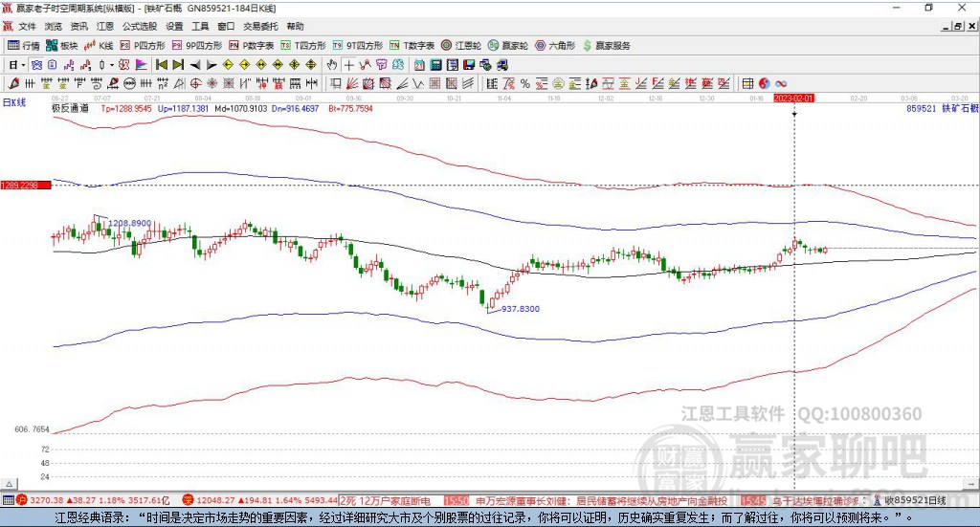Step chart left with black arrow

[195, 65]
